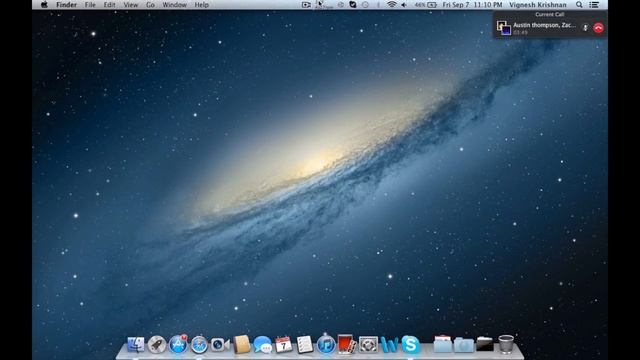Screen dimensions: 640x360
Task: Open Spotlight search magnifier icon
Action: pyautogui.click(x=579, y=5)
